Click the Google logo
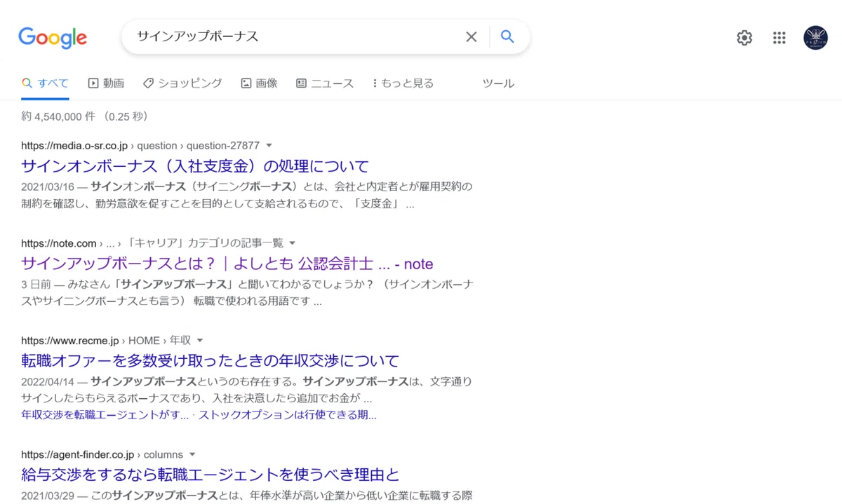Screen dimensions: 842x504 (x=53, y=37)
